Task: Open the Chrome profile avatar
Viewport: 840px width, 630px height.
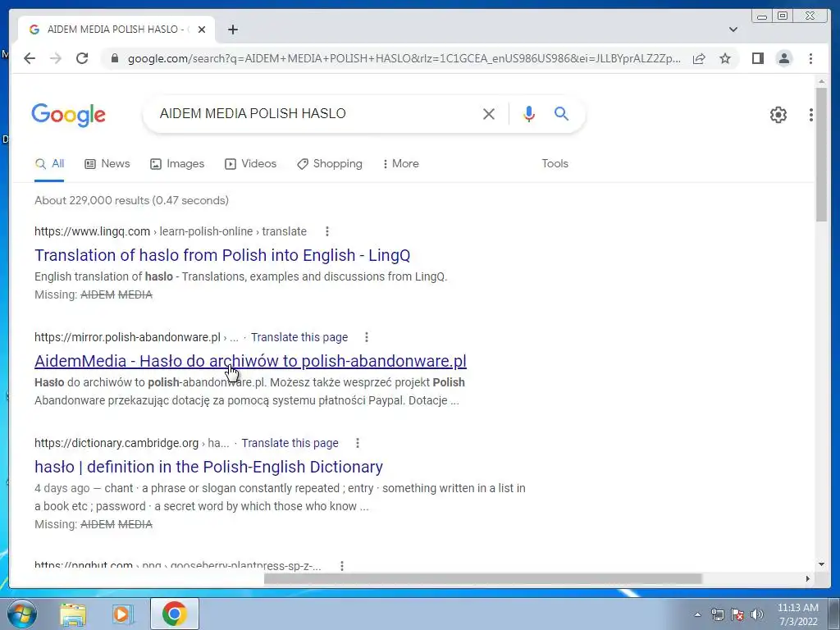Action: (x=783, y=58)
